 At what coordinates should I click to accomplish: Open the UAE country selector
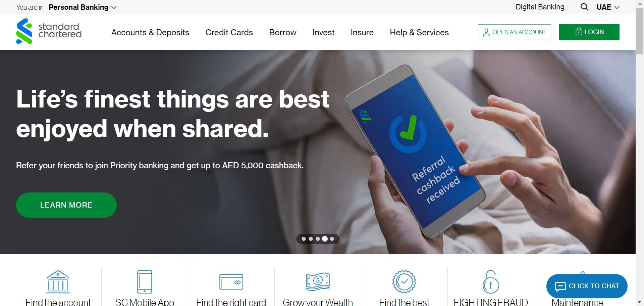point(608,7)
